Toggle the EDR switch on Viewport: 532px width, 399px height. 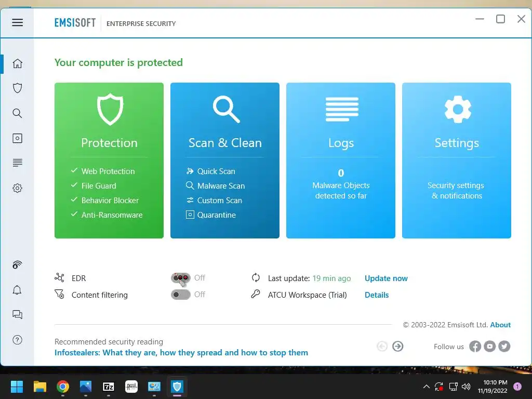click(x=180, y=278)
